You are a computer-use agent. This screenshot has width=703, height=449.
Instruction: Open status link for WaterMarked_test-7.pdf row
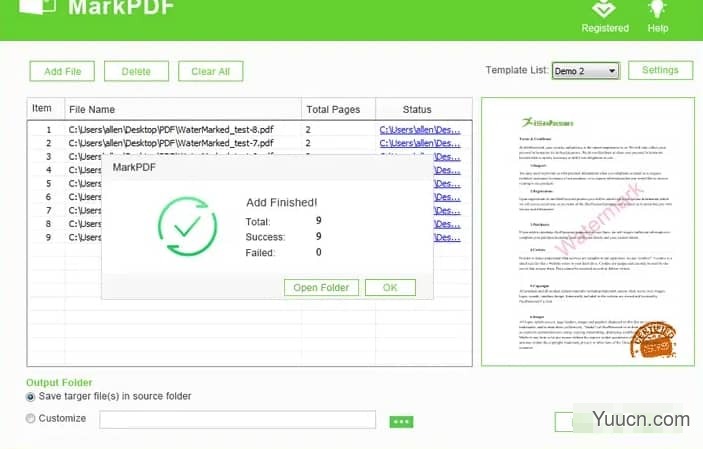(x=420, y=143)
